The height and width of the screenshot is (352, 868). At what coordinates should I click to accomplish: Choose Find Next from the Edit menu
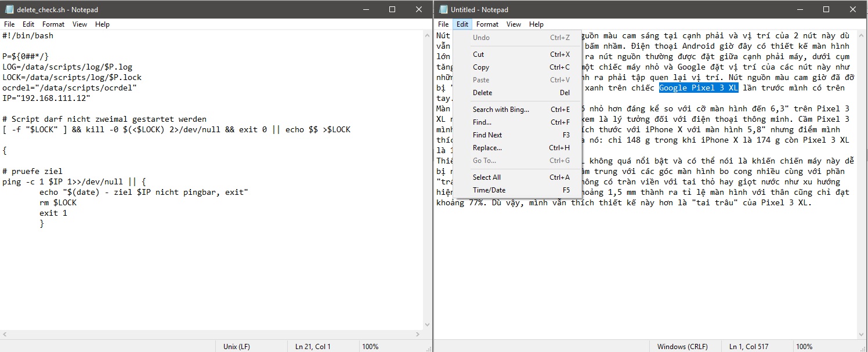pyautogui.click(x=518, y=135)
